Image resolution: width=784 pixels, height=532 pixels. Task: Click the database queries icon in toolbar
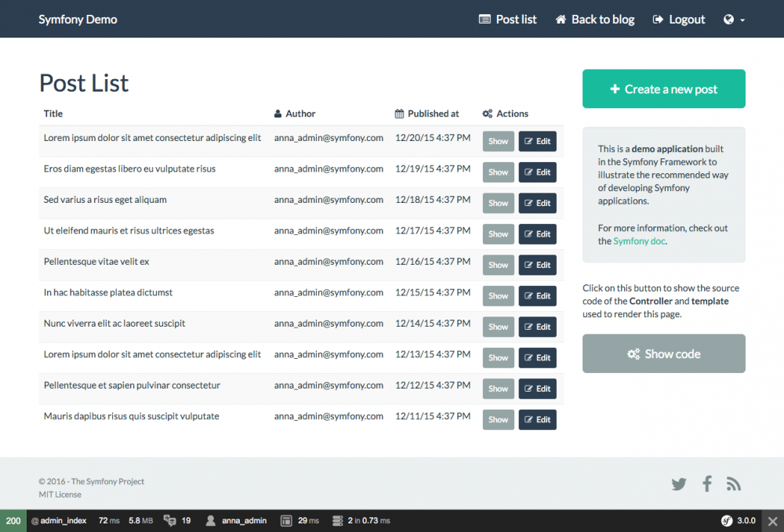(x=337, y=520)
